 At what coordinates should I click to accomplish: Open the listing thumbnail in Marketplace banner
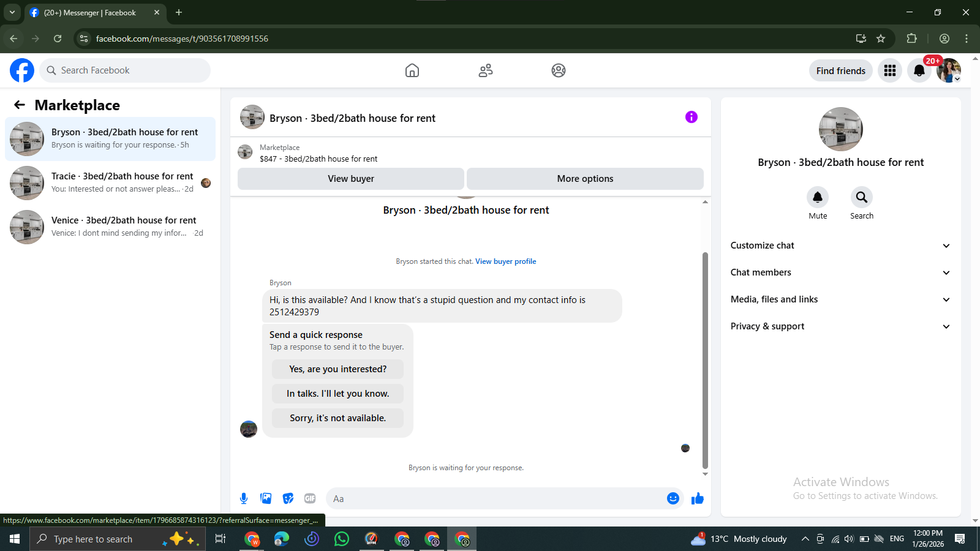(x=245, y=152)
